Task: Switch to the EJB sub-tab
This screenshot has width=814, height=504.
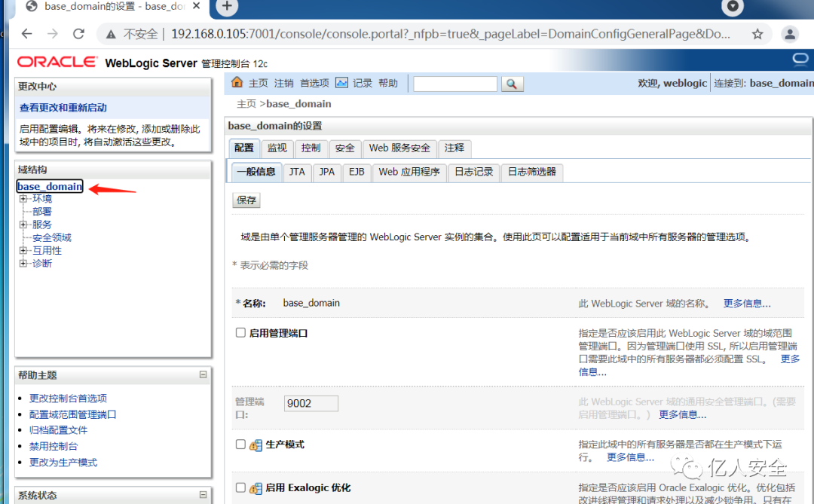Action: (357, 172)
